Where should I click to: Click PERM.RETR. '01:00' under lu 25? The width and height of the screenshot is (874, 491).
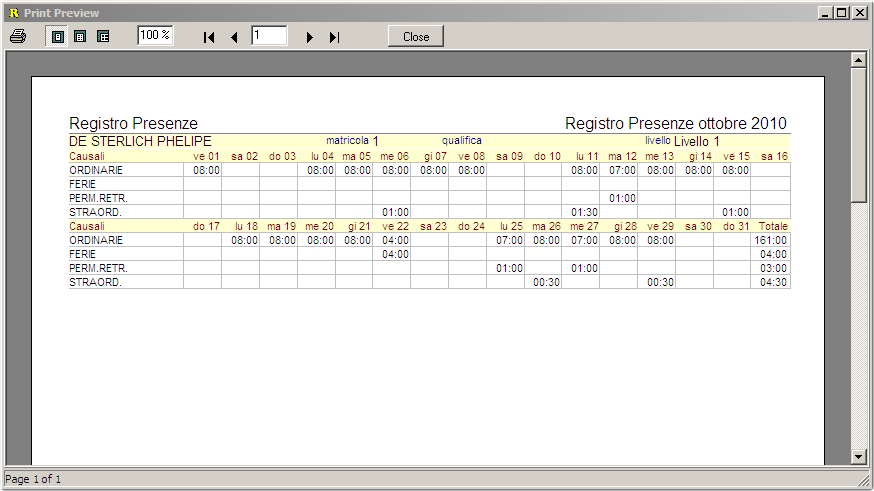click(509, 268)
